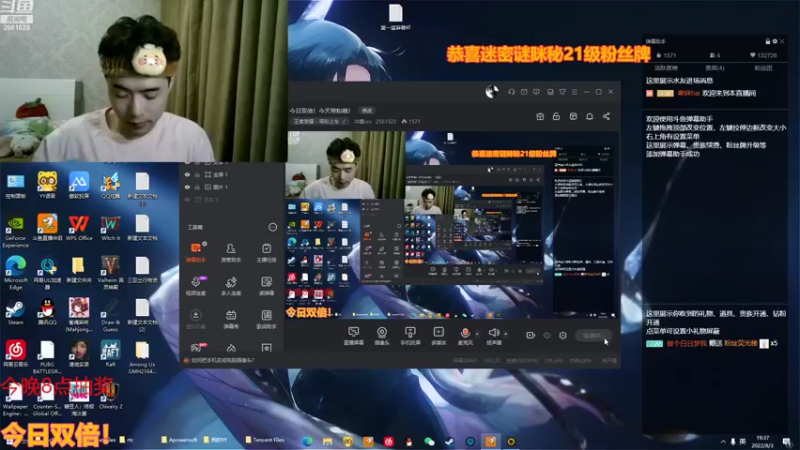The image size is (800, 450).
Task: Open the Steam desktop shortcut
Action: click(15, 312)
